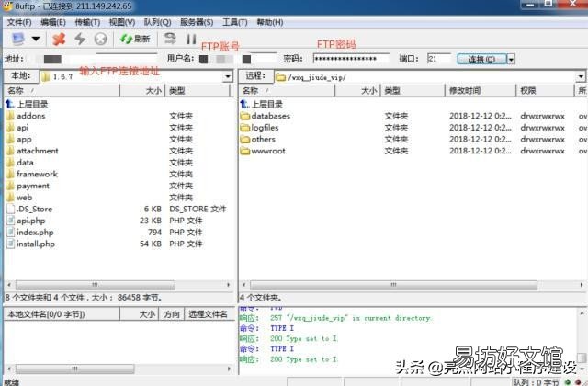The image size is (588, 386).
Task: Select the local web folder icon
Action: pyautogui.click(x=10, y=197)
